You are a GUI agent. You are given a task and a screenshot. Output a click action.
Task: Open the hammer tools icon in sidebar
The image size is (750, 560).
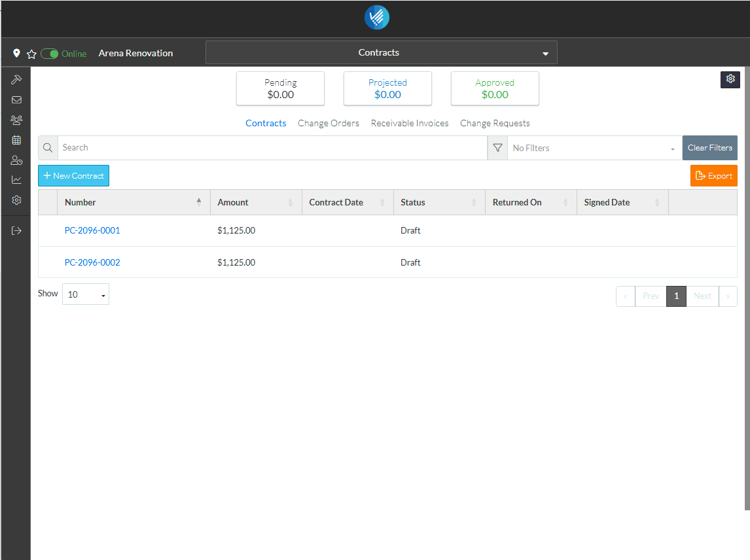tap(16, 79)
